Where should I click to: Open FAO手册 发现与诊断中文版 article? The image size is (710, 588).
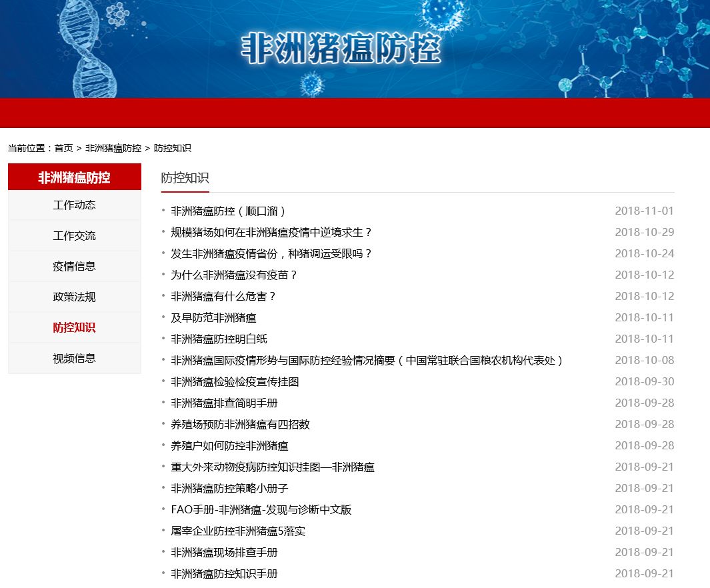pyautogui.click(x=261, y=510)
